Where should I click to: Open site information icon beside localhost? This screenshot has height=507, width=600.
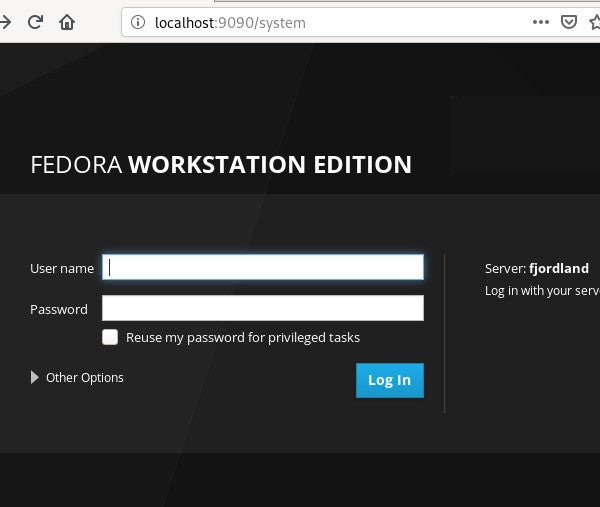coord(138,21)
